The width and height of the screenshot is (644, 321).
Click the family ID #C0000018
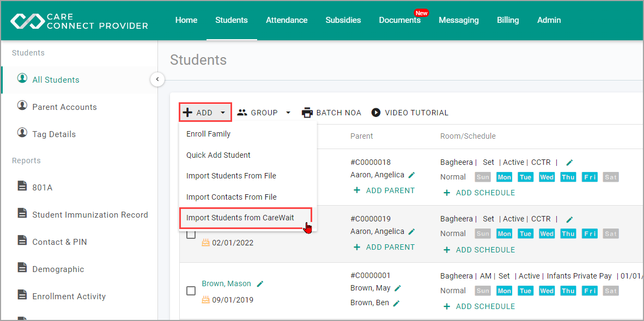[370, 162]
